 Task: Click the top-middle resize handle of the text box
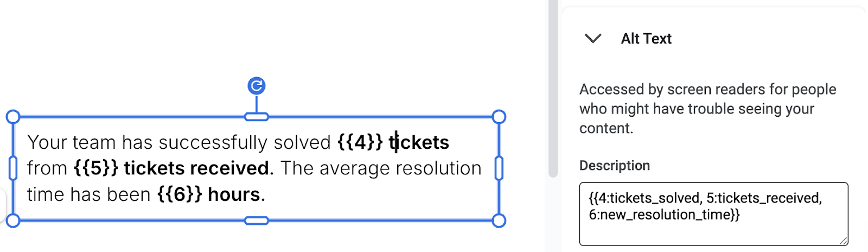(x=256, y=117)
